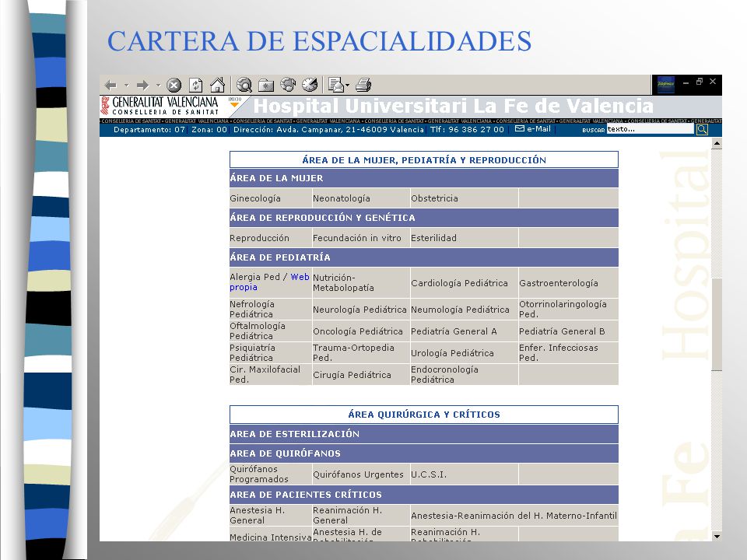Click the vertical scrollbar thumb
This screenshot has width=747, height=560.
click(717, 324)
